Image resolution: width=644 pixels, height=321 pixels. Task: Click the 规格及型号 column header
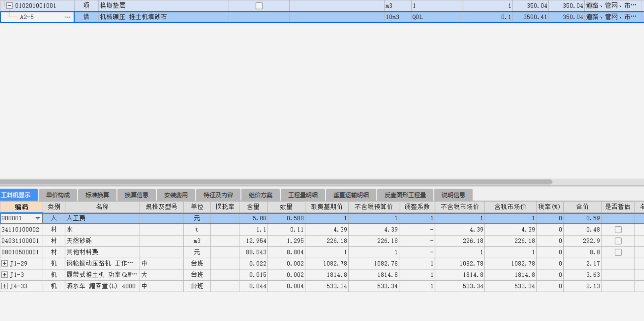pyautogui.click(x=162, y=207)
